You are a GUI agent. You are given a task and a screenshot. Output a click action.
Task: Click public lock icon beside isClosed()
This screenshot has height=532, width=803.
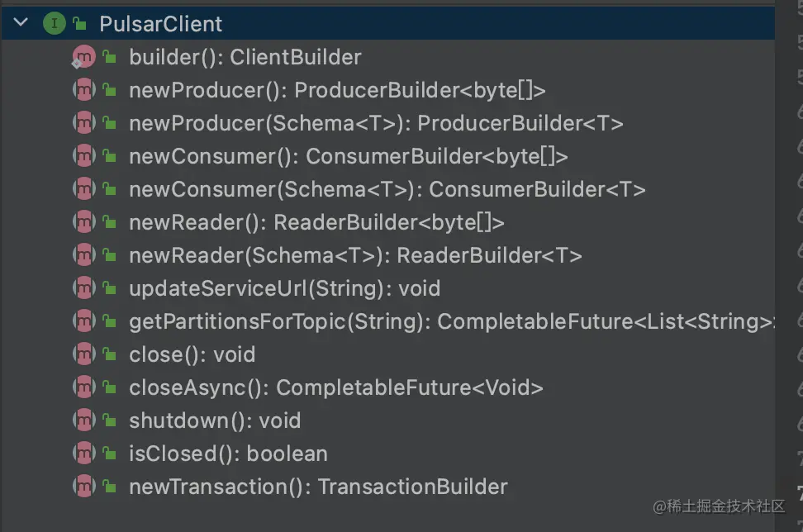(x=109, y=454)
